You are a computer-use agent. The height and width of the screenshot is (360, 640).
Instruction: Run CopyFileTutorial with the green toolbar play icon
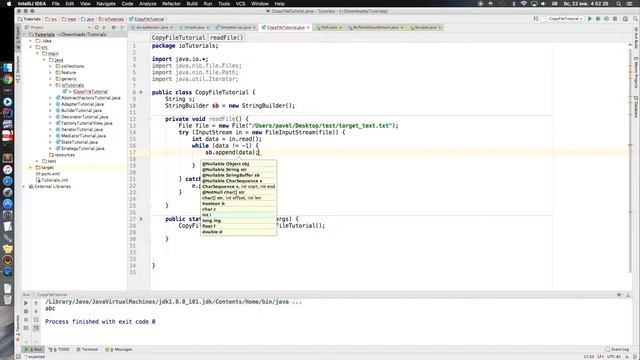click(x=589, y=19)
